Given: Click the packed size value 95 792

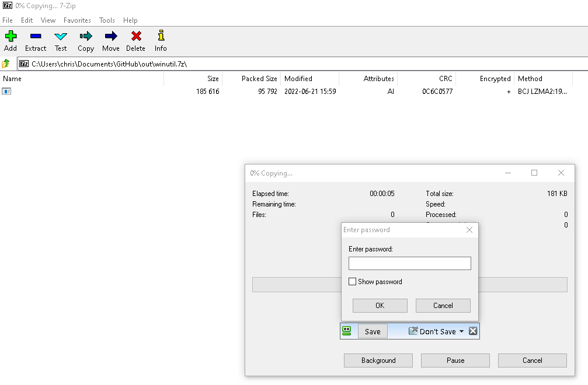Looking at the screenshot, I should point(267,92).
